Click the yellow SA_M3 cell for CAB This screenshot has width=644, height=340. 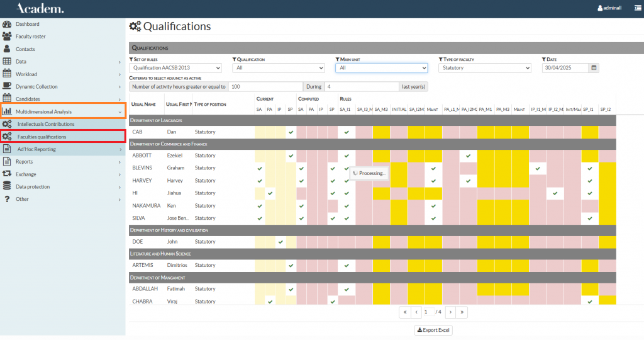pyautogui.click(x=381, y=132)
